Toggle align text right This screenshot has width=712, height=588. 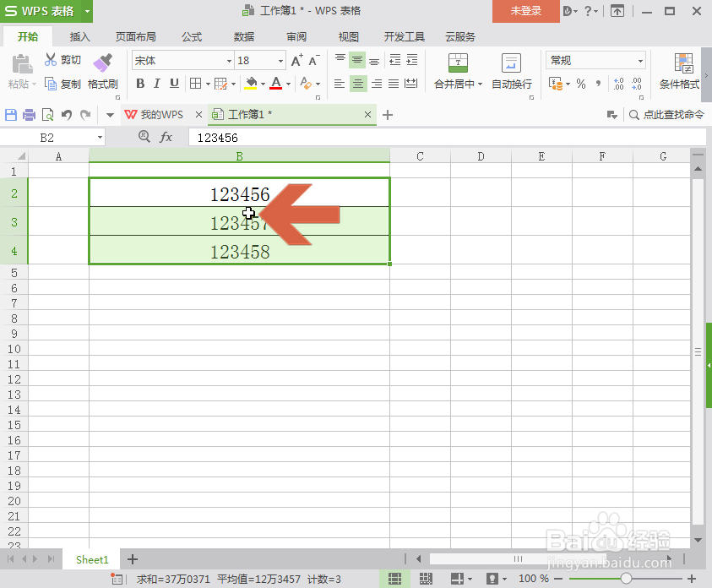pyautogui.click(x=377, y=84)
